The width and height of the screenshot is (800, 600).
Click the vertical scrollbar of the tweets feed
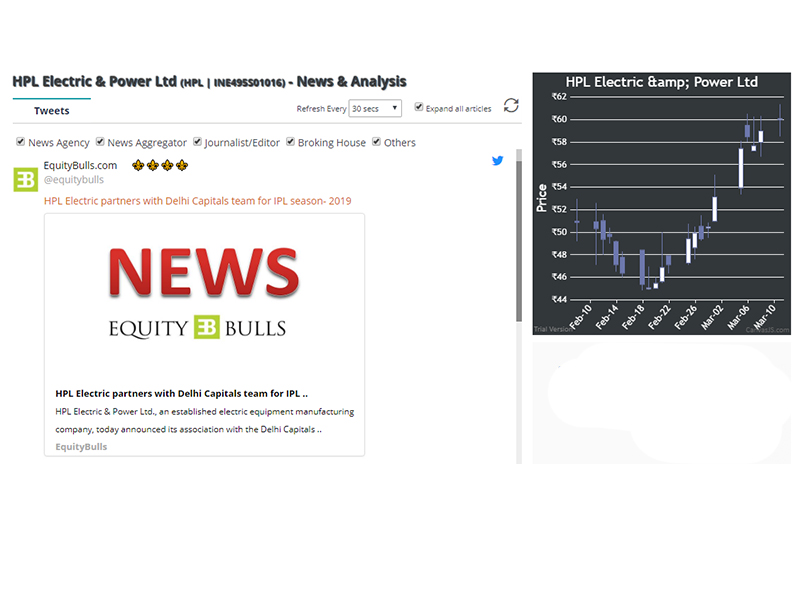[x=518, y=240]
